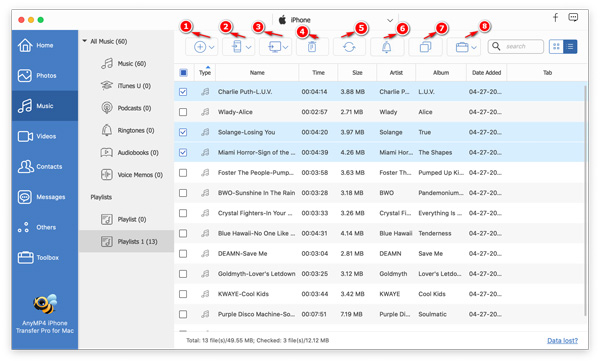This screenshot has height=363, width=600.
Task: Open the Facebook share icon
Action: coord(555,18)
